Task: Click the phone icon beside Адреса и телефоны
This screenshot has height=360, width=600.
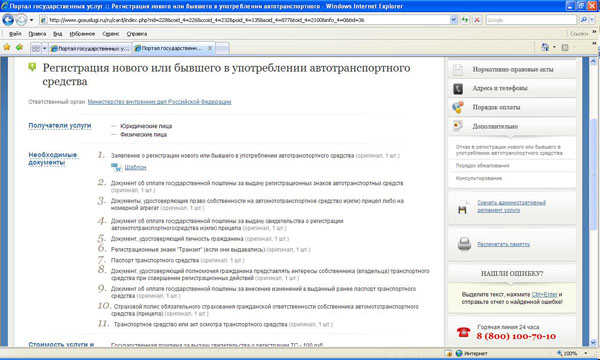Action: [458, 89]
